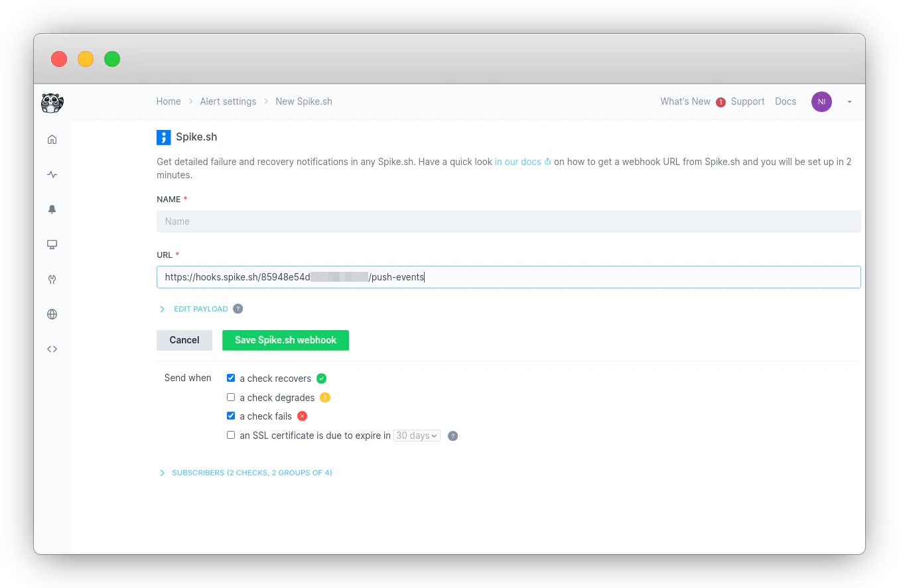Open the 30 days dropdown
Viewport: 899px width, 588px height.
click(417, 436)
